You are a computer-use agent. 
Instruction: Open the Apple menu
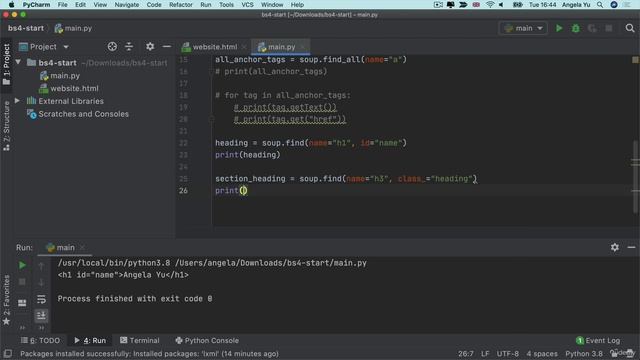[11, 5]
